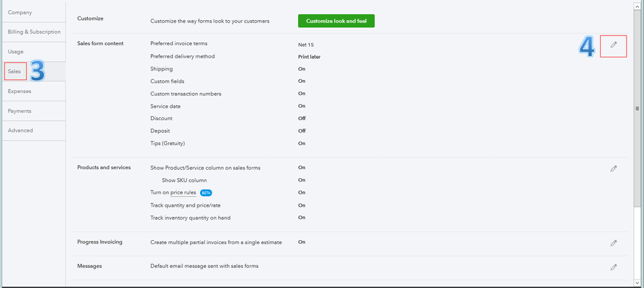Click the Shipping On status
This screenshot has width=644, height=288.
pos(301,69)
